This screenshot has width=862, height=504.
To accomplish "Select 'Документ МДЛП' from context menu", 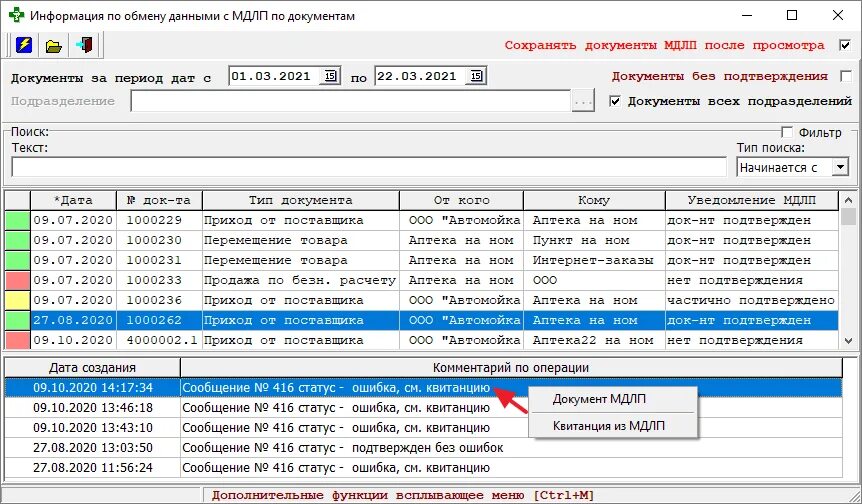I will click(x=599, y=399).
